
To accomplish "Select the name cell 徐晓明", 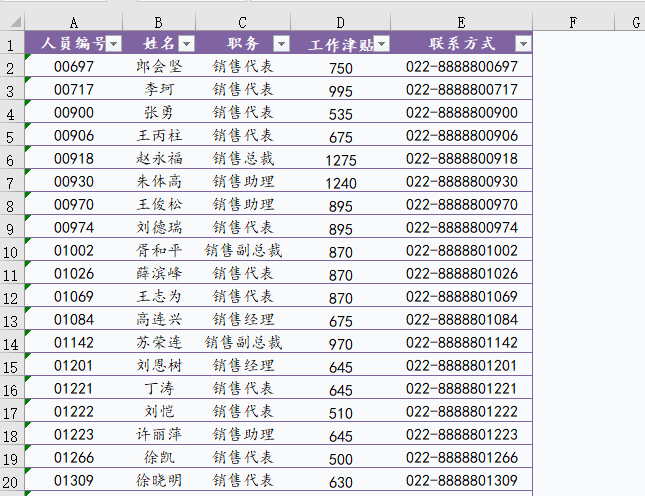I will click(x=159, y=480).
